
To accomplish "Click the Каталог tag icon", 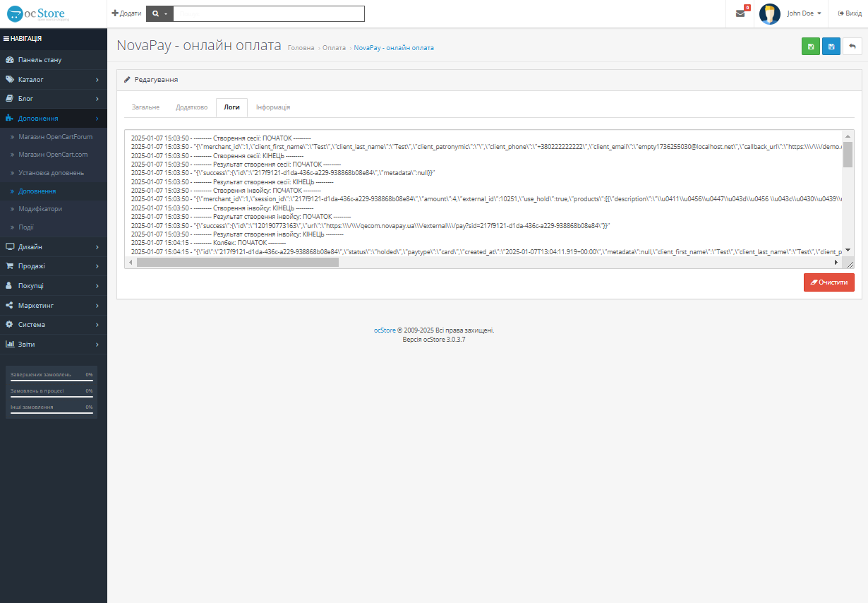I will pyautogui.click(x=10, y=80).
